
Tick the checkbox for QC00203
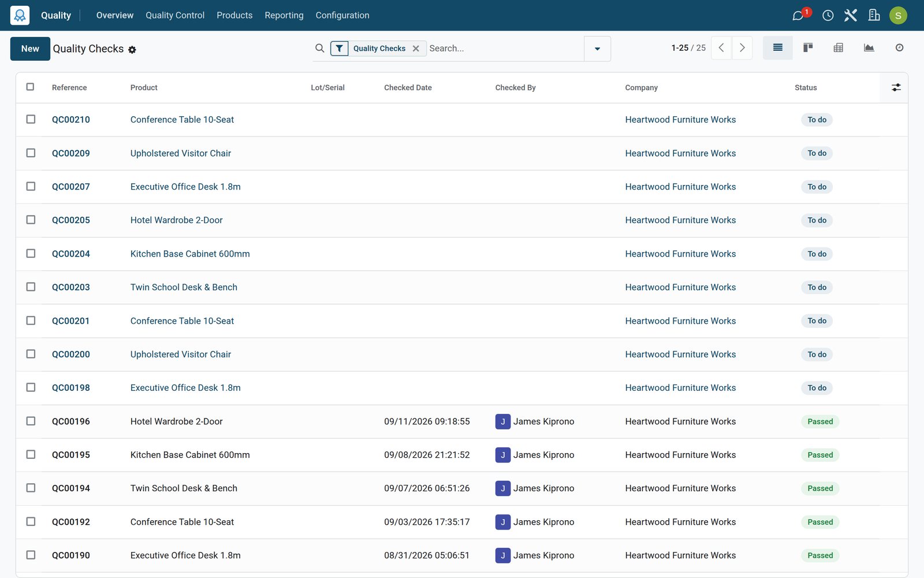click(x=31, y=287)
